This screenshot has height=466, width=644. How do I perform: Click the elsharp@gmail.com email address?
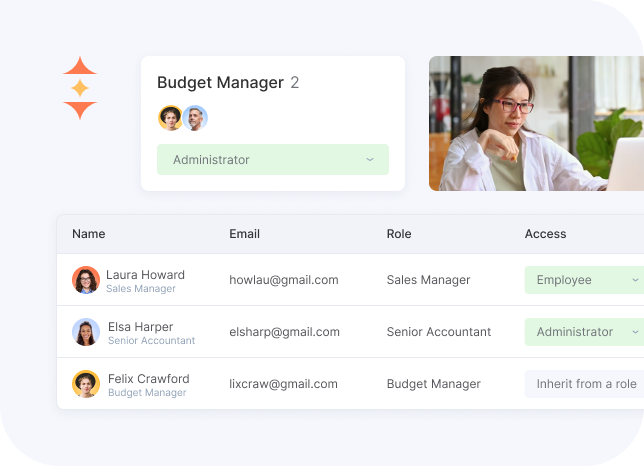(x=284, y=332)
